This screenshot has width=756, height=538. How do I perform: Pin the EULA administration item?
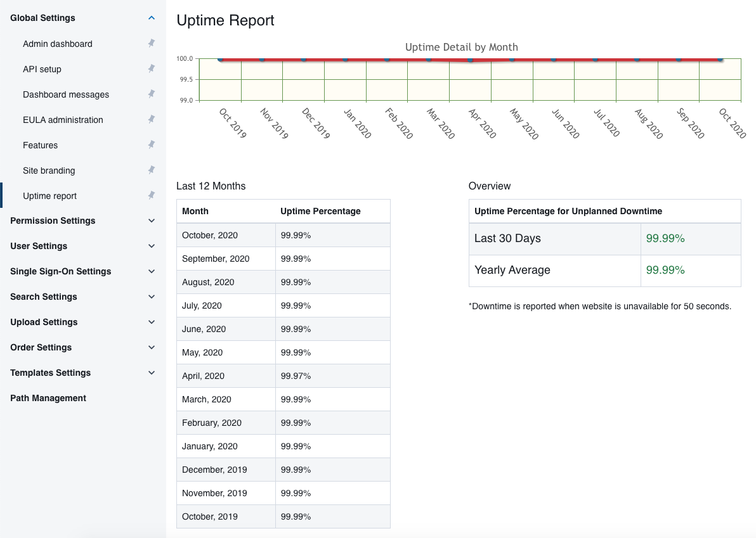pyautogui.click(x=152, y=119)
